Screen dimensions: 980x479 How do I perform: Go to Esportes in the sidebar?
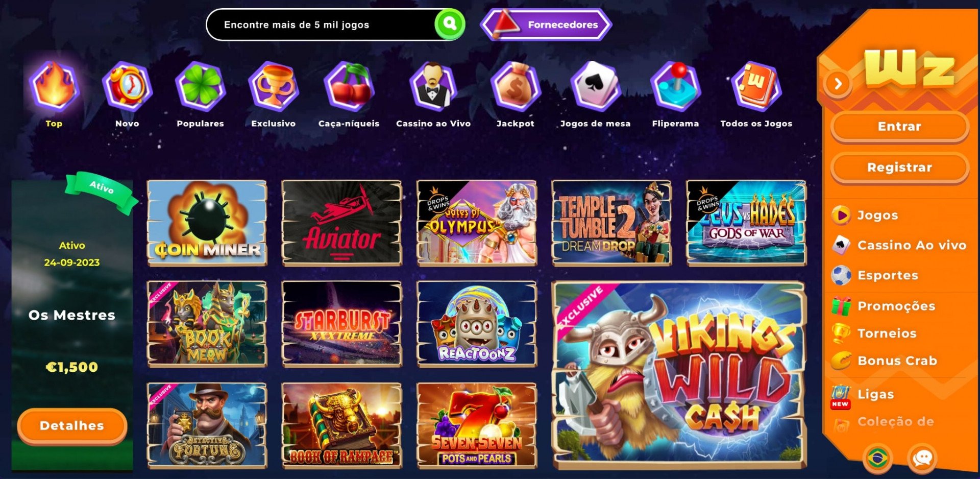(888, 275)
